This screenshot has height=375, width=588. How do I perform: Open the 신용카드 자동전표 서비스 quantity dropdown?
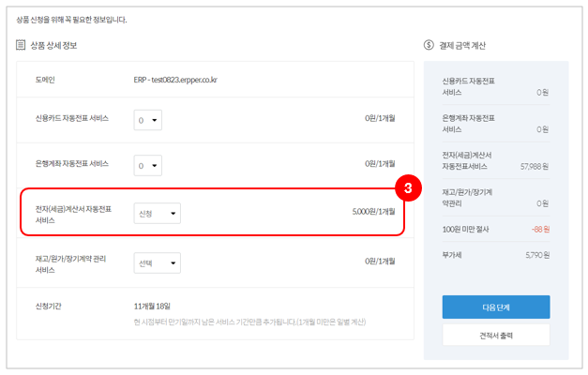pyautogui.click(x=147, y=119)
